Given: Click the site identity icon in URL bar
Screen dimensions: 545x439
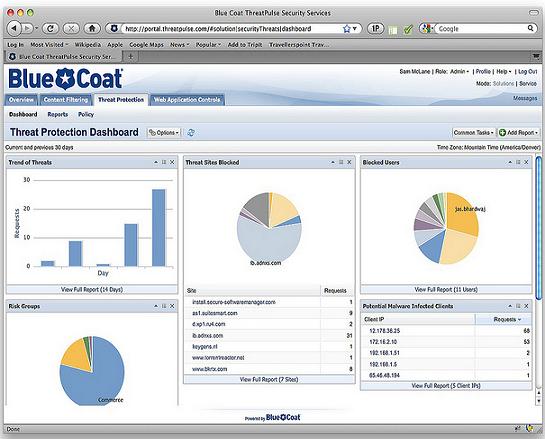Looking at the screenshot, I should pos(114,29).
